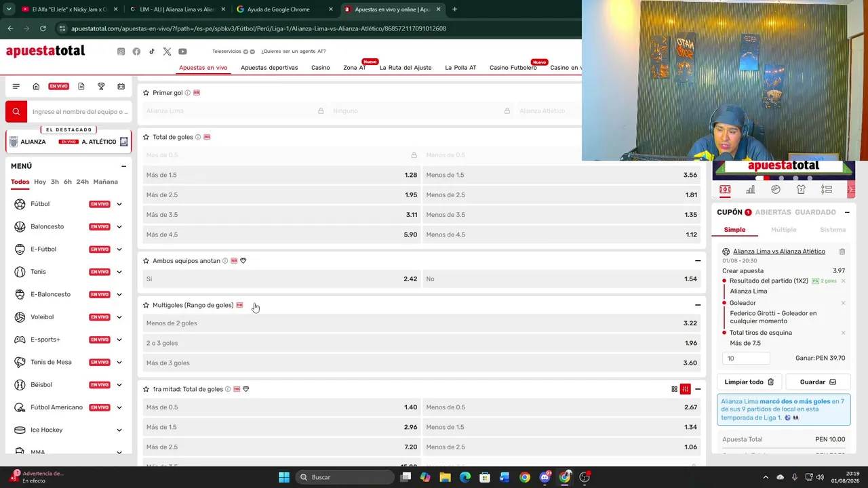Focus the stake amount field showing 10
The height and width of the screenshot is (488, 868).
[746, 358]
